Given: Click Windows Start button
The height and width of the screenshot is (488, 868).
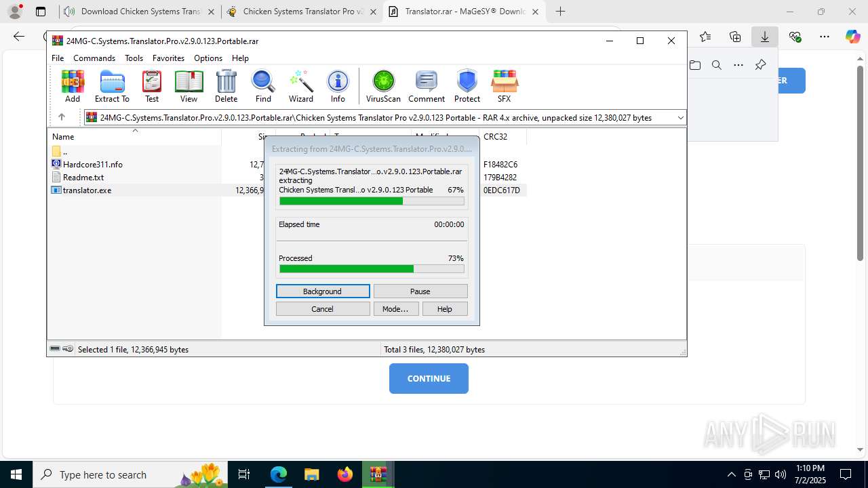Looking at the screenshot, I should point(16,474).
